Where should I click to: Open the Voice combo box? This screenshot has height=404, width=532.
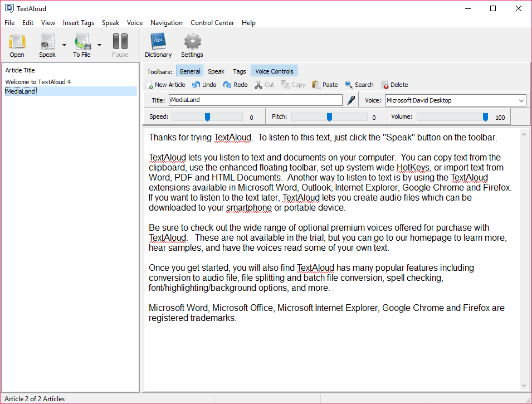pyautogui.click(x=455, y=100)
